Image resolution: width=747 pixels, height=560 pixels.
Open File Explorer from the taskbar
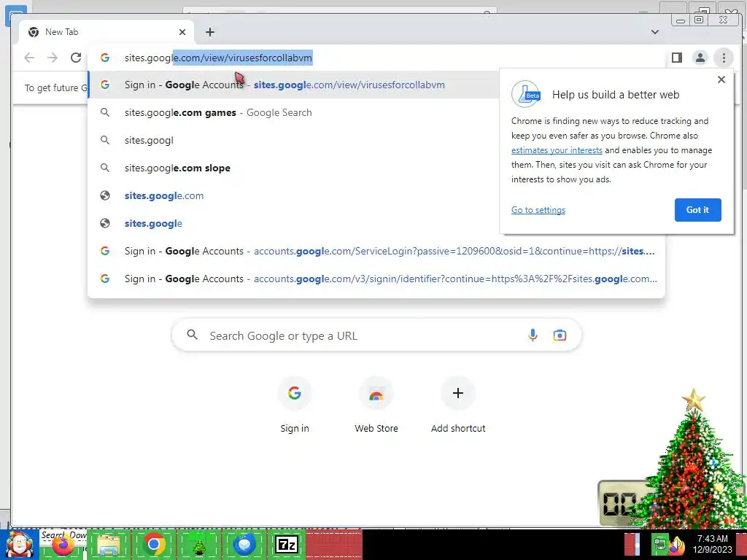[x=108, y=545]
